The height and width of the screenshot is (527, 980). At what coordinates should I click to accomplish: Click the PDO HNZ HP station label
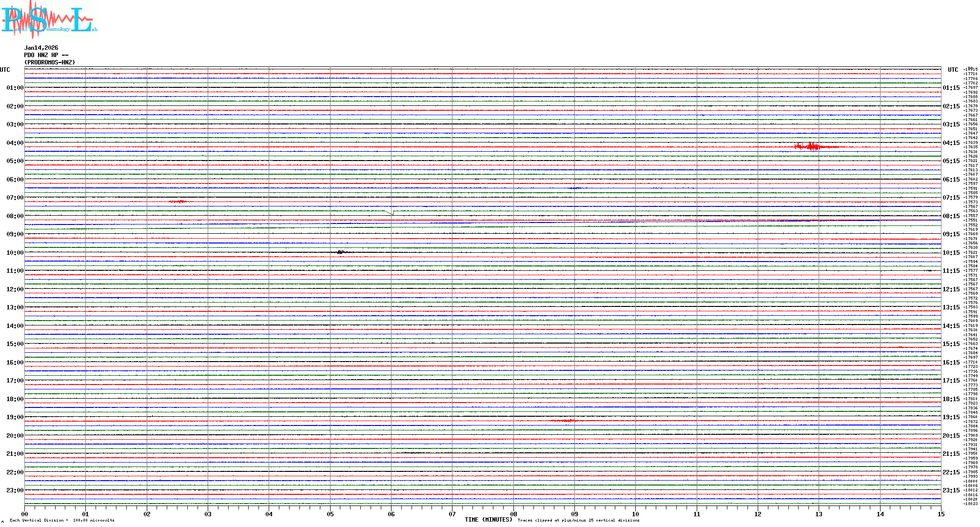click(x=46, y=55)
